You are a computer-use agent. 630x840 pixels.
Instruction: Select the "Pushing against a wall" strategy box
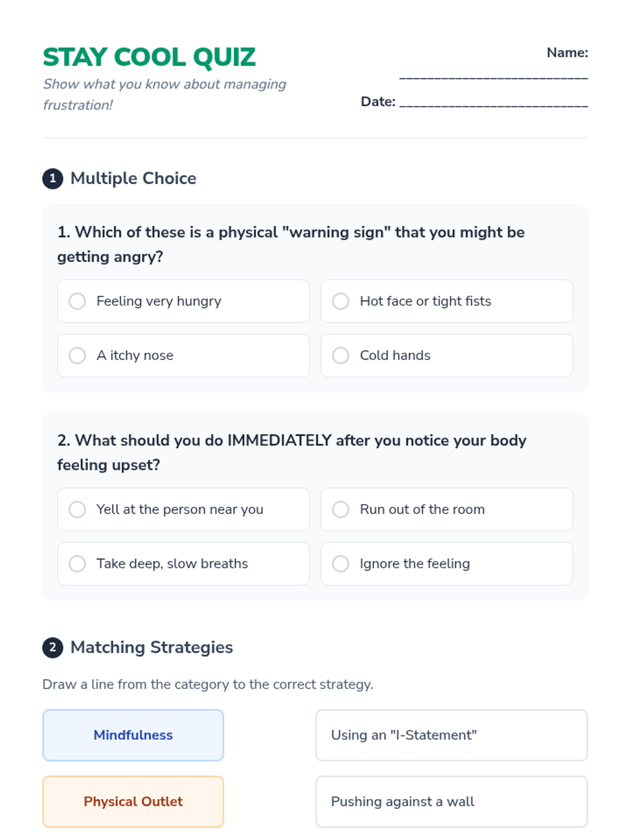click(451, 802)
